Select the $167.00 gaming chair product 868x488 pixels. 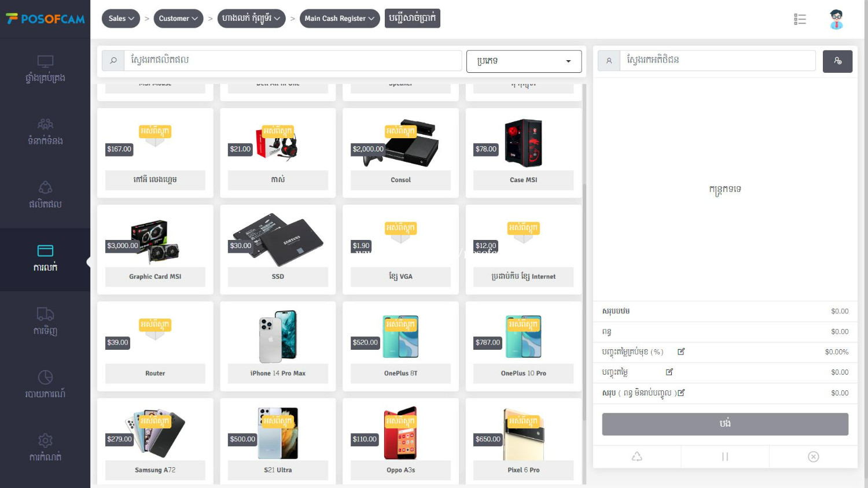(155, 153)
